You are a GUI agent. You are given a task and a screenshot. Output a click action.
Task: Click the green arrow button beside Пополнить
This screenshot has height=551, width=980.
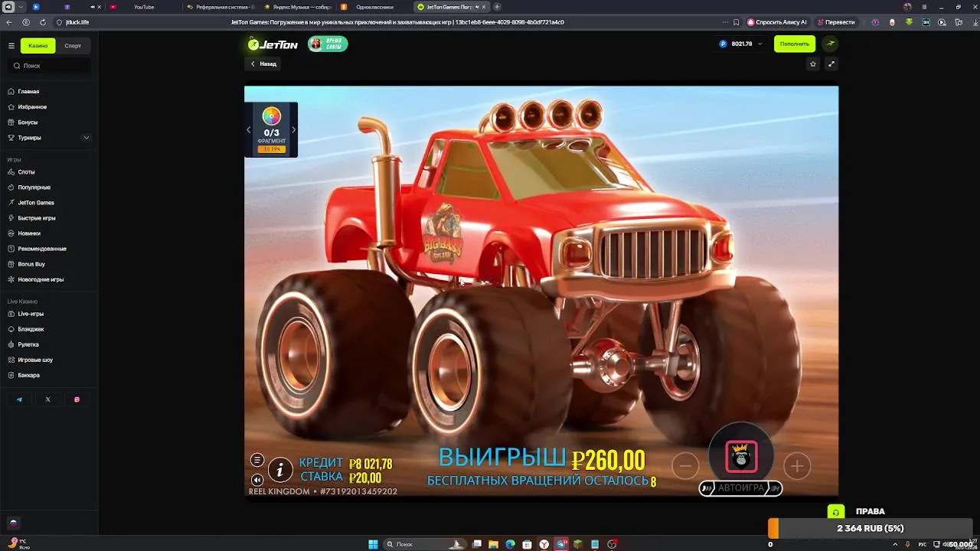(830, 44)
